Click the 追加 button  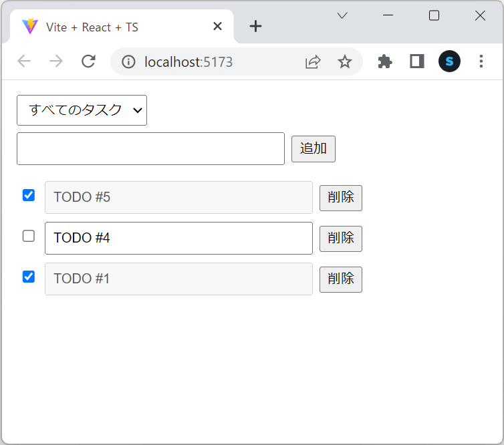click(313, 149)
